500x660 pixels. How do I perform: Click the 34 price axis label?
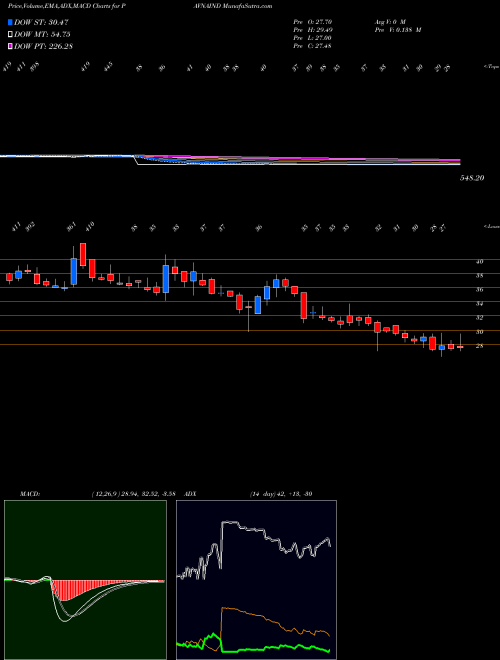click(479, 303)
